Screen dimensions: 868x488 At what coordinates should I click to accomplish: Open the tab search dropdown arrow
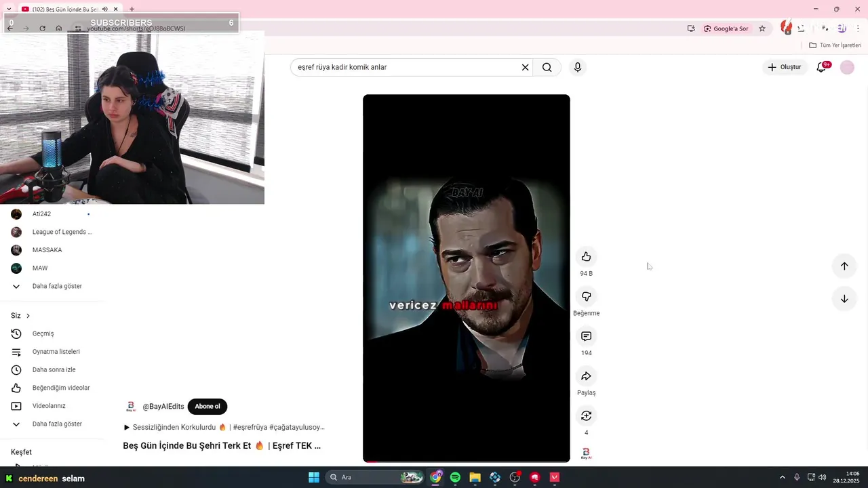(8, 9)
